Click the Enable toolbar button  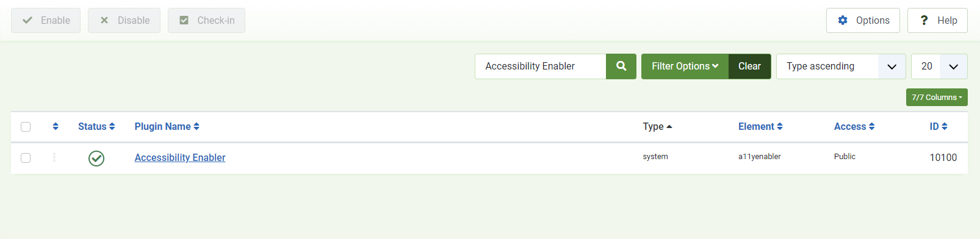46,20
